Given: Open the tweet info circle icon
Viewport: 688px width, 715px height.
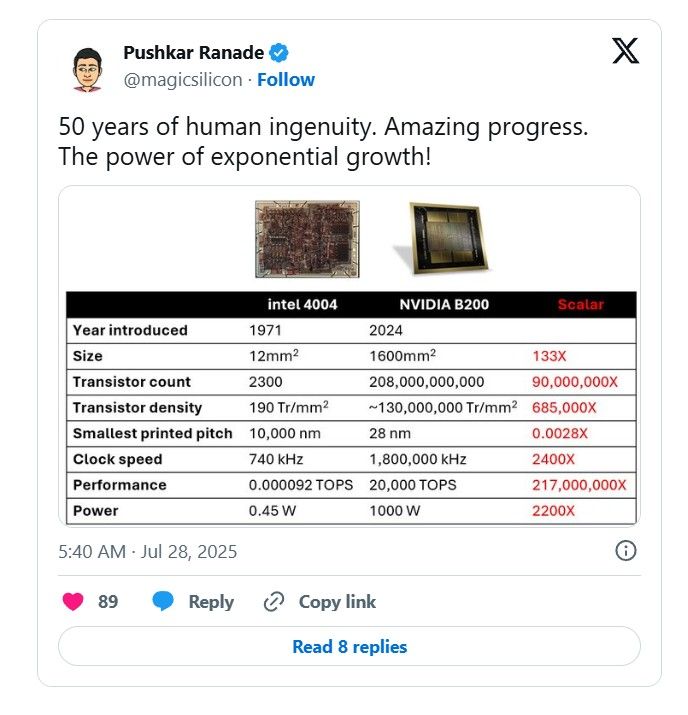Looking at the screenshot, I should [625, 550].
